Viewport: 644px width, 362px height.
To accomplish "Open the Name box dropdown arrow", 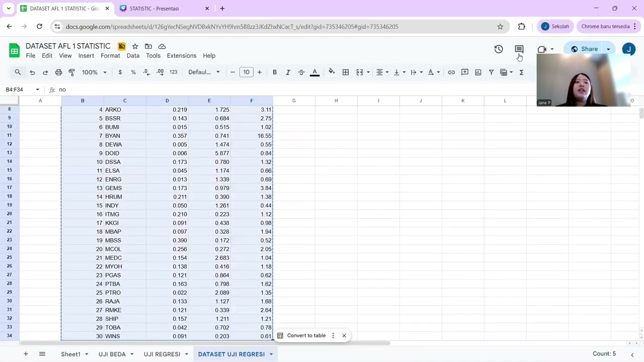I will coord(37,89).
